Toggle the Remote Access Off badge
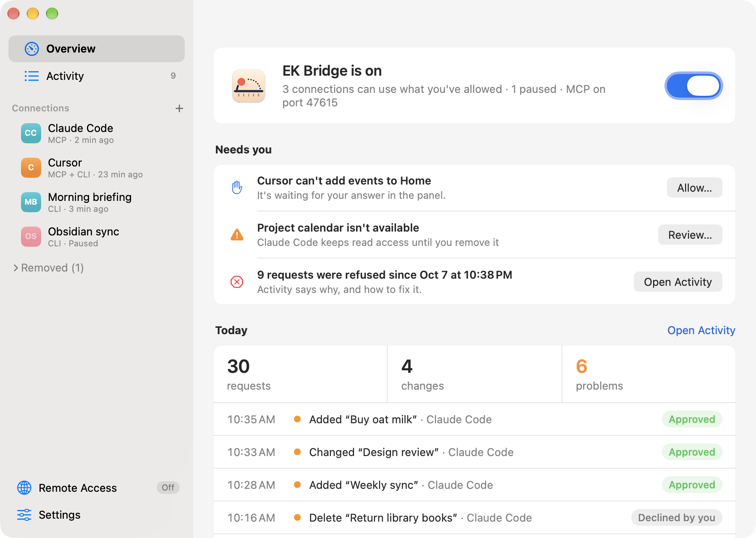The image size is (756, 538). tap(168, 488)
